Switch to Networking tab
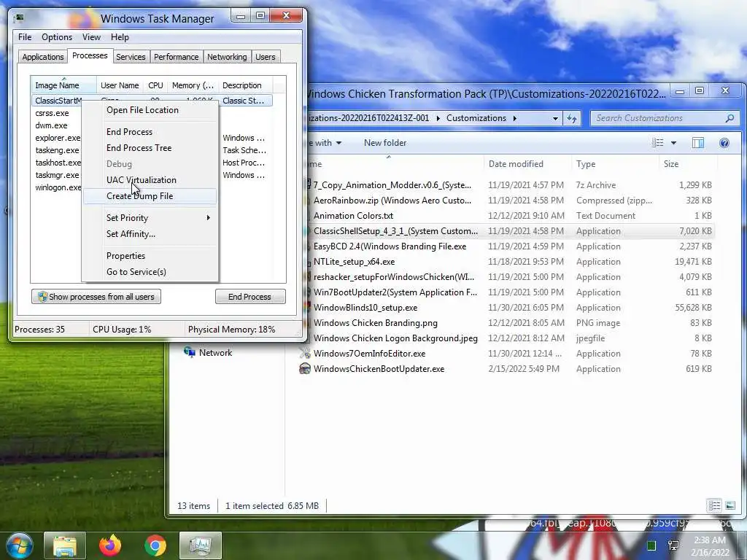Screen dimensions: 747x560 [227, 57]
